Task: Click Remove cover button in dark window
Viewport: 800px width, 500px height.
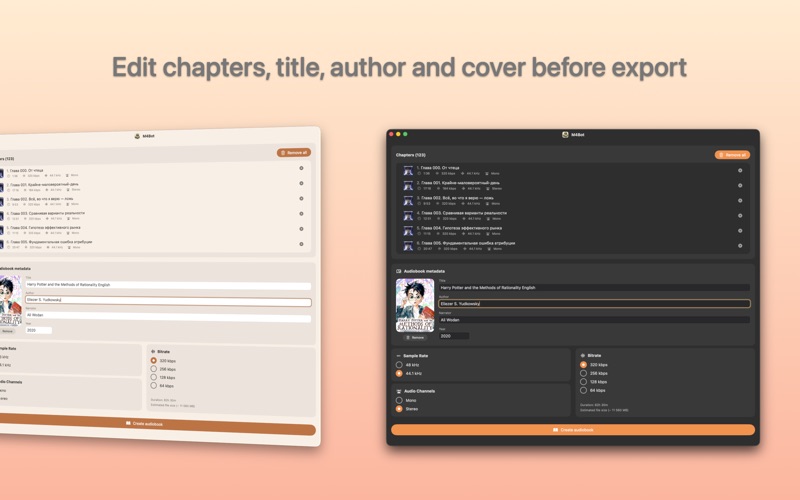Action: pyautogui.click(x=415, y=337)
